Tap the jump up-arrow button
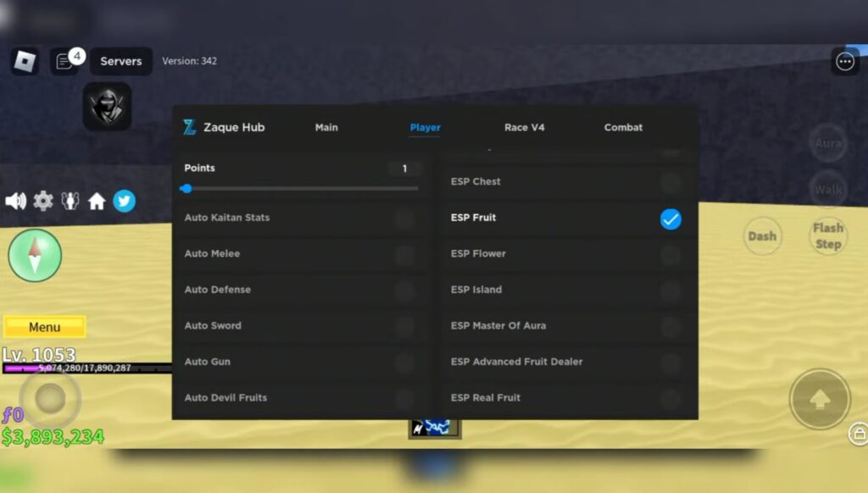This screenshot has height=493, width=868. pyautogui.click(x=820, y=399)
